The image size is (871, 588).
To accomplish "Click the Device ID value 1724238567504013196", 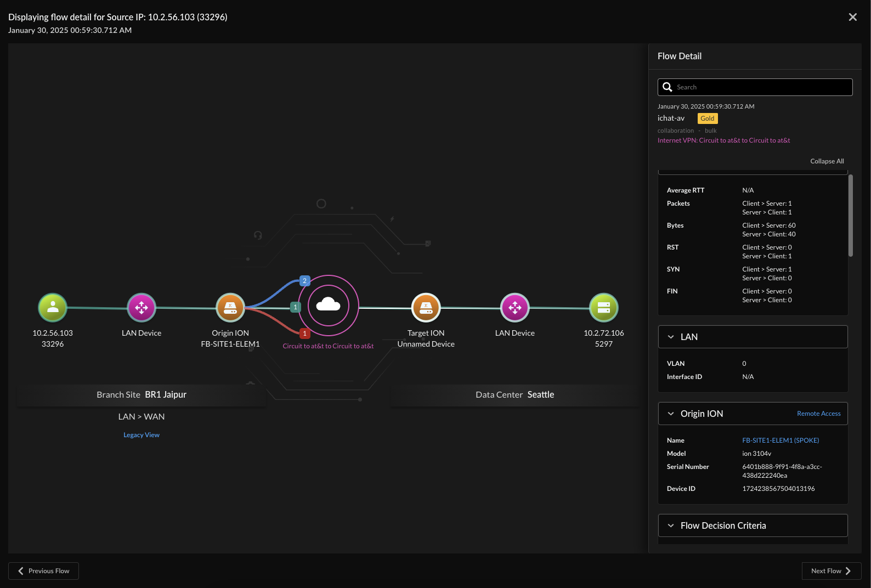I will point(778,489).
